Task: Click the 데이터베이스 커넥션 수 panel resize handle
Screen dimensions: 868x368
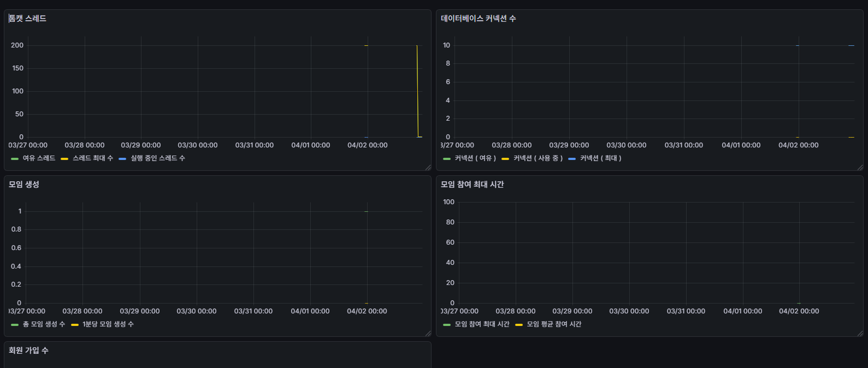Action: (860, 167)
